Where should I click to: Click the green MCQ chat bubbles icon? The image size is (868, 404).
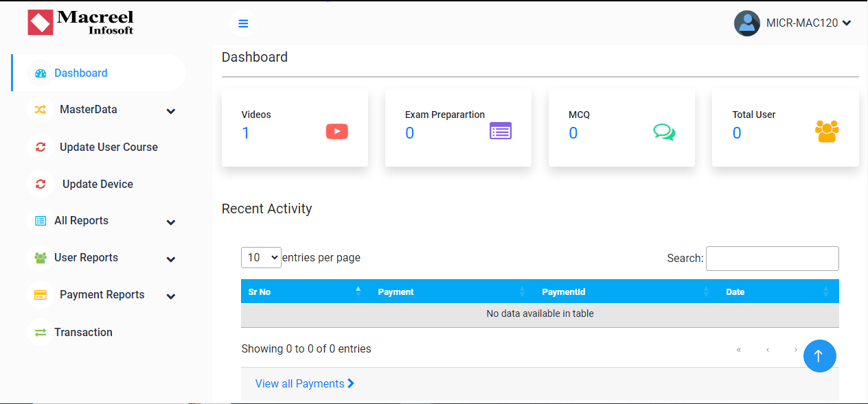pyautogui.click(x=664, y=132)
